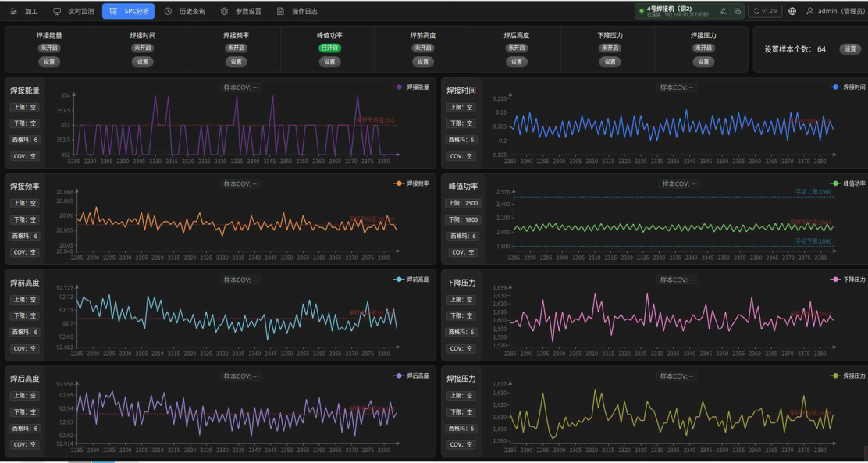Image resolution: width=868 pixels, height=463 pixels.
Task: Click the 未开启 badge under 焊接频率
Action: click(x=237, y=48)
